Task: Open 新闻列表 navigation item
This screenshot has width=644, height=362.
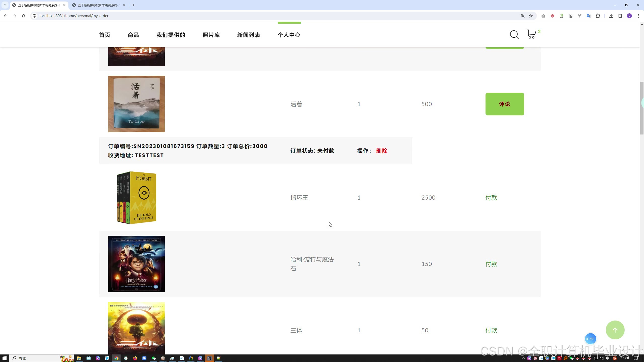Action: 249,35
